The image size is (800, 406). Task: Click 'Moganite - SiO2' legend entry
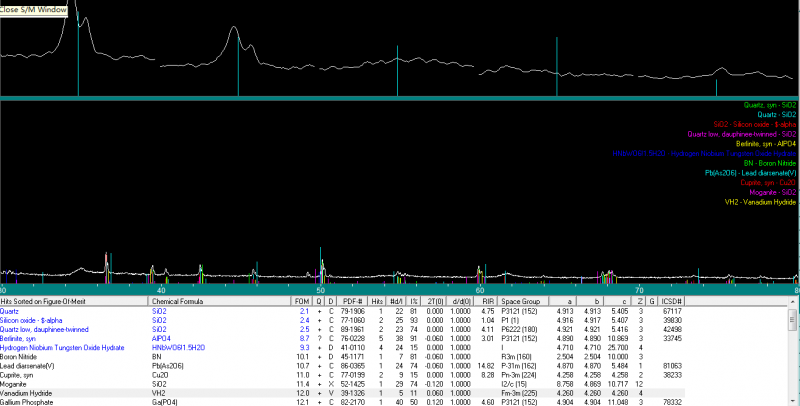[772, 192]
